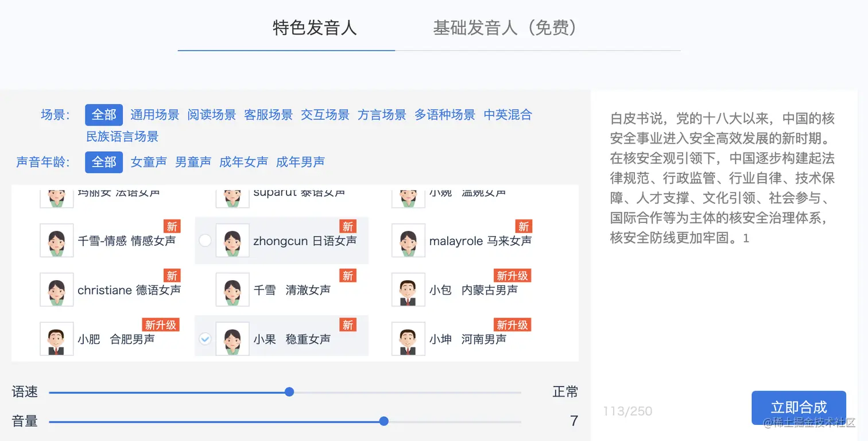Viewport: 868px width, 441px height.
Task: Filter by 交互场景
Action: click(x=325, y=115)
